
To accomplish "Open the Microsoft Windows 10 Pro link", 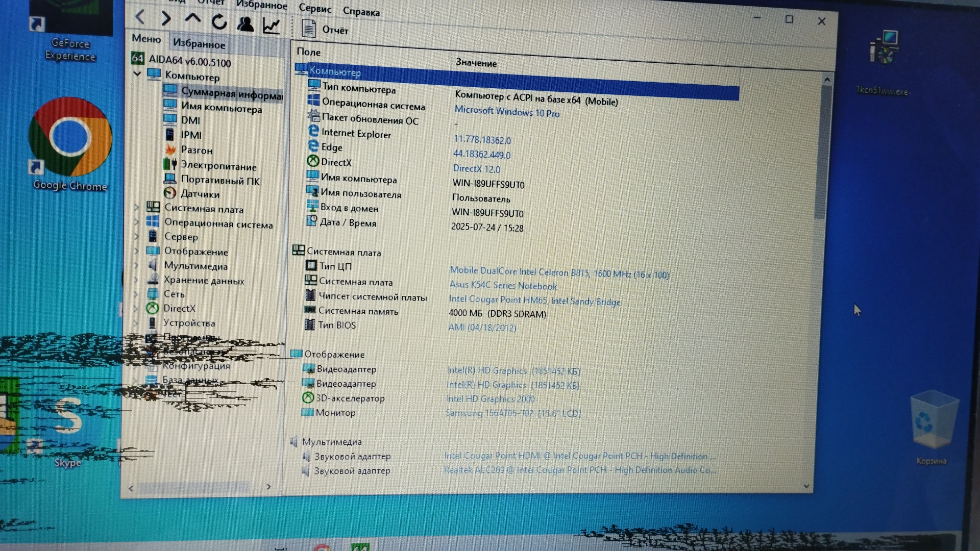I will point(507,112).
